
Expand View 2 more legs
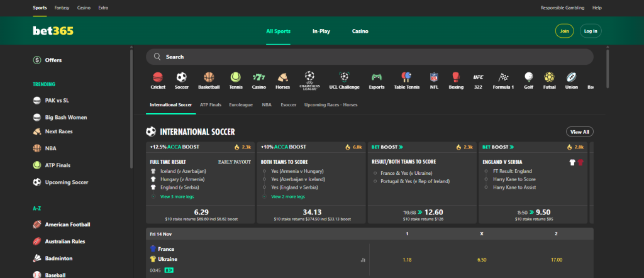(288, 197)
